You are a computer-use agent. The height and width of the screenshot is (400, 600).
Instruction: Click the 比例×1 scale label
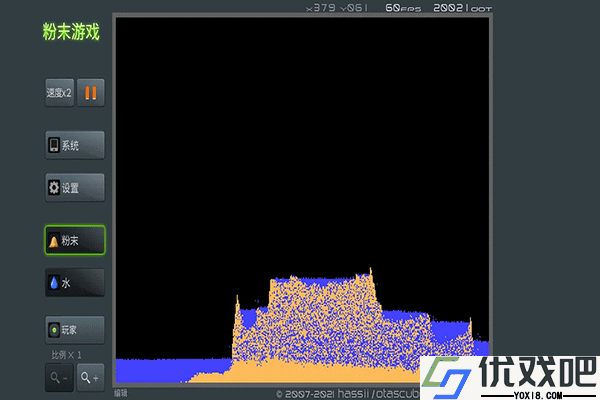pos(67,355)
